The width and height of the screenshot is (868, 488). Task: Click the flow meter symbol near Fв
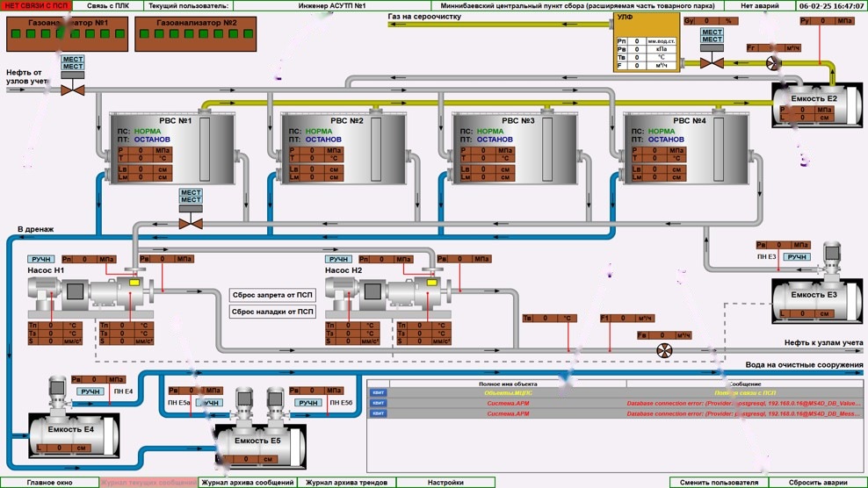(x=663, y=350)
